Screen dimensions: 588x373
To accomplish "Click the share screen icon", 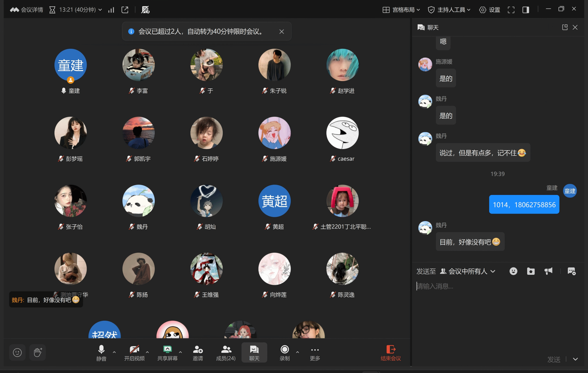I will [x=167, y=353].
